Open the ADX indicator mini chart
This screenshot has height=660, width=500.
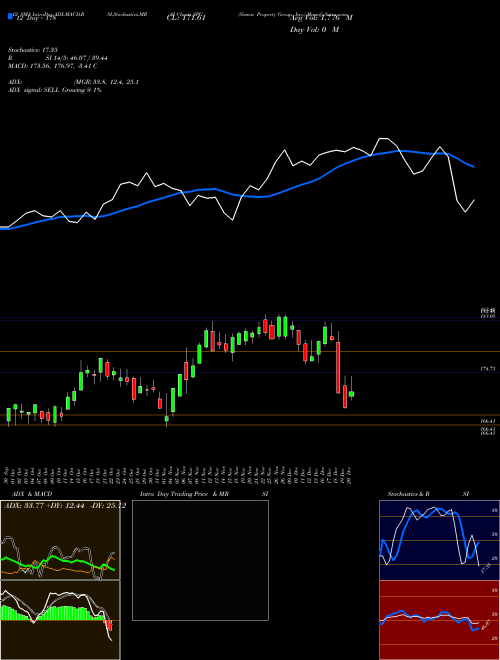pyautogui.click(x=60, y=540)
